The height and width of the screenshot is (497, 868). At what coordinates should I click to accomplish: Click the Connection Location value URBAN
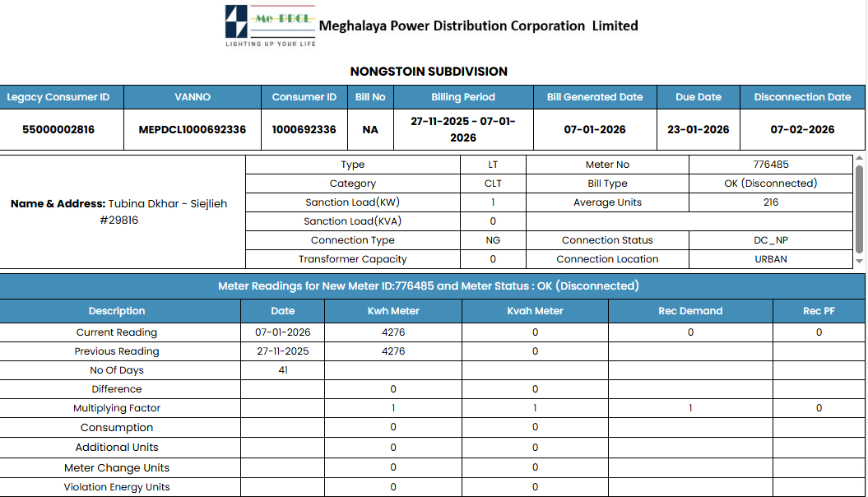[771, 259]
